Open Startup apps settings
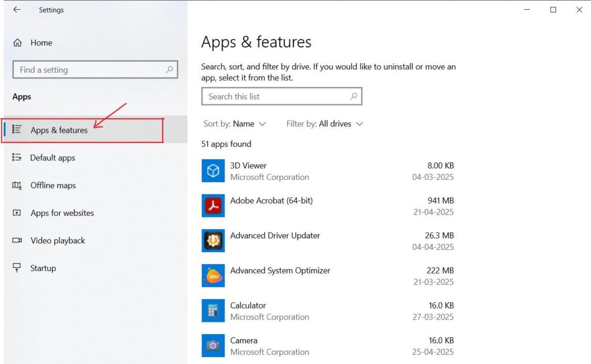 tap(43, 268)
